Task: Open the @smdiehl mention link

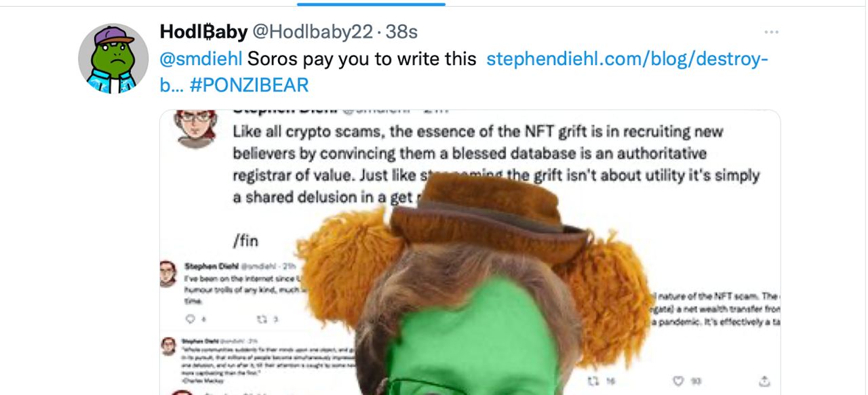Action: (200, 59)
